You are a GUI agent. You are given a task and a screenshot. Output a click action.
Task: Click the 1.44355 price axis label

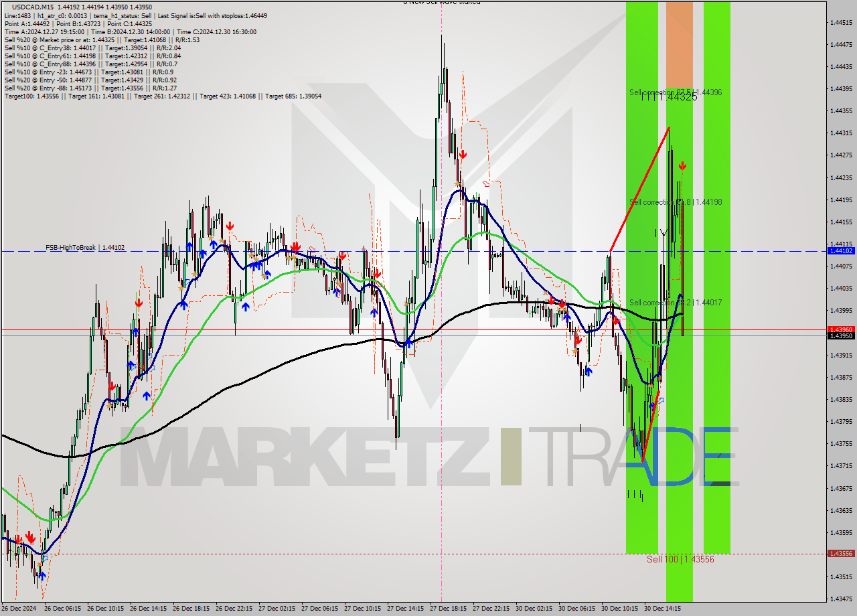coord(841,110)
